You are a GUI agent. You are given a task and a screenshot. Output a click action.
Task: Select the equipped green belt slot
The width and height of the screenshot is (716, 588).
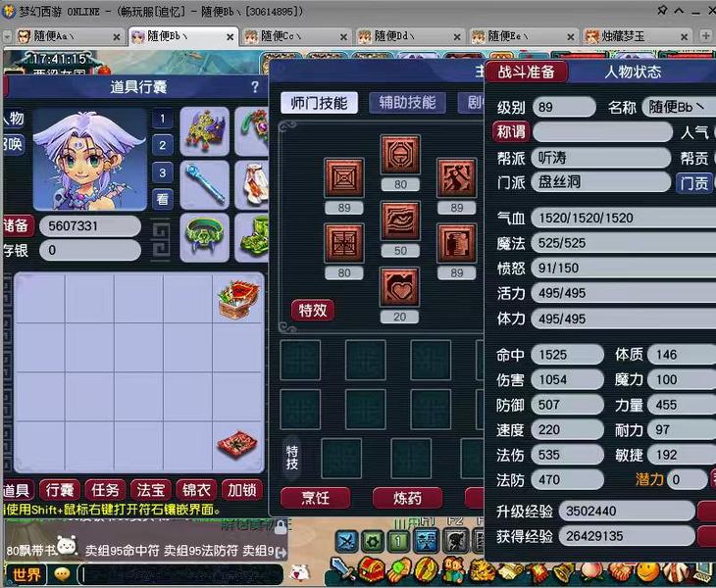point(205,237)
